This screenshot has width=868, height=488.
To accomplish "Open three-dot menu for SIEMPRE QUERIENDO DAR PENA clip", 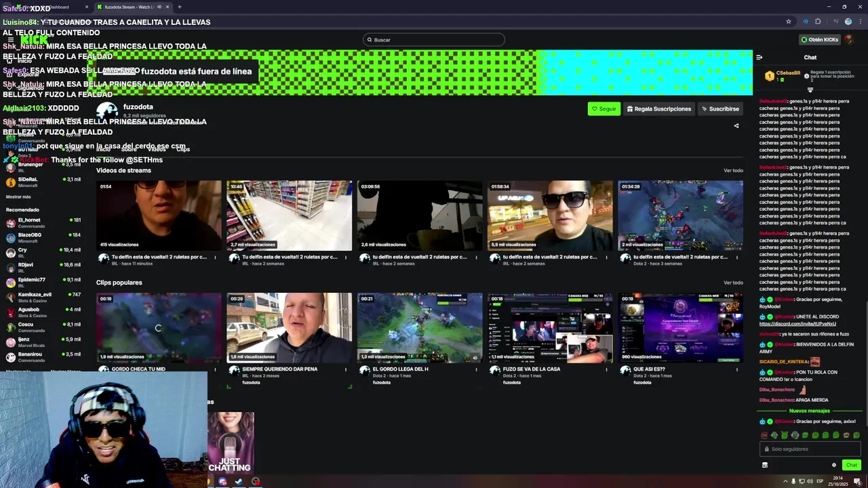I will [x=346, y=369].
